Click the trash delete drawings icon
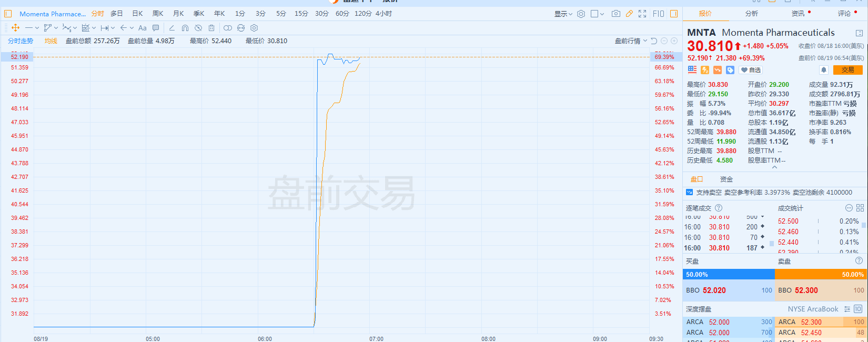The width and height of the screenshot is (868, 342). pos(211,28)
